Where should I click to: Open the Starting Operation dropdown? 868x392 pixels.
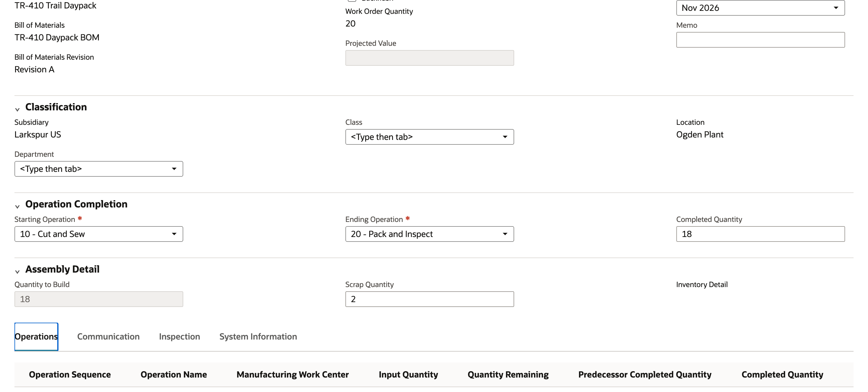point(99,234)
